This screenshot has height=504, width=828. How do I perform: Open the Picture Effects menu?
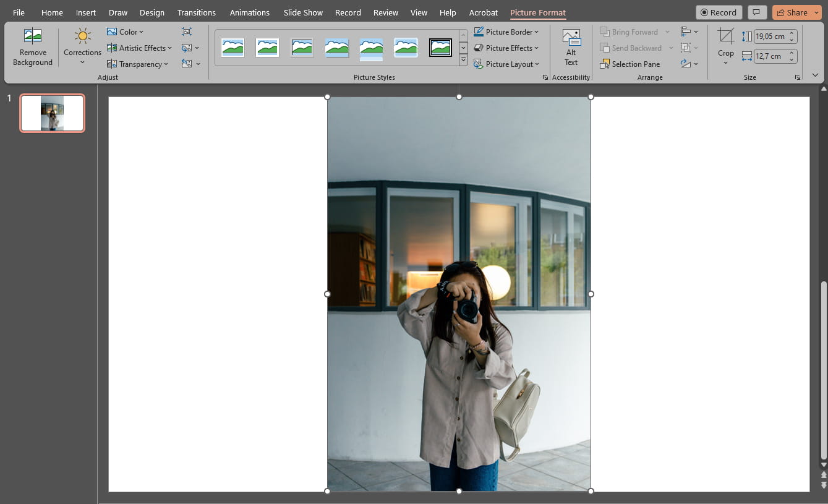[506, 48]
